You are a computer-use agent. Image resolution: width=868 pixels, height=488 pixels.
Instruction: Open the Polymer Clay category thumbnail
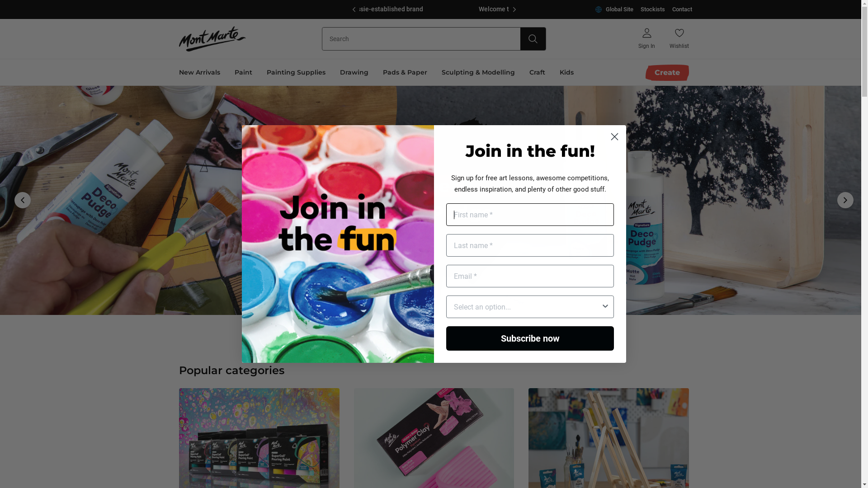coord(434,438)
